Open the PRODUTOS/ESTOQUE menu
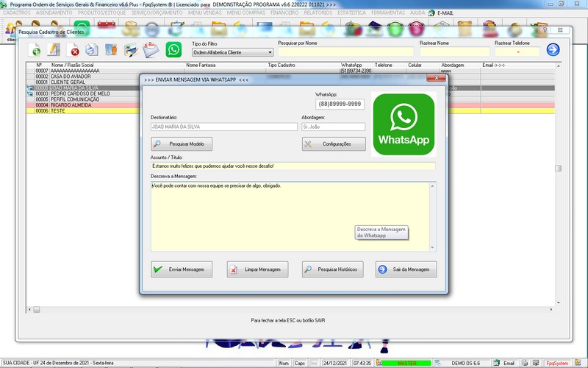This screenshot has height=368, width=588. point(102,13)
